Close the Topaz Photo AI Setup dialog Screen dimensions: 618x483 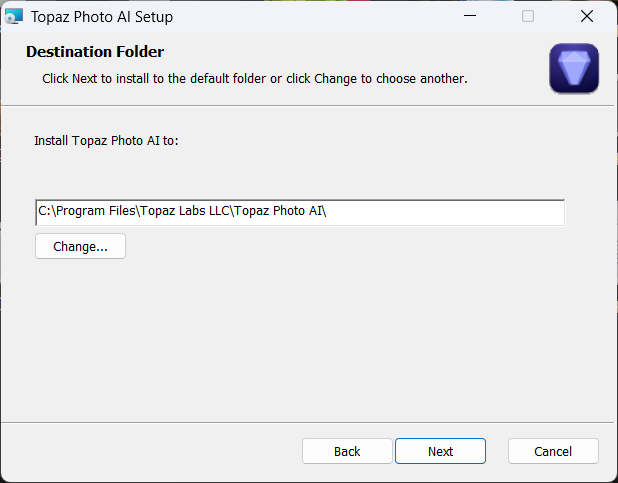coord(587,16)
